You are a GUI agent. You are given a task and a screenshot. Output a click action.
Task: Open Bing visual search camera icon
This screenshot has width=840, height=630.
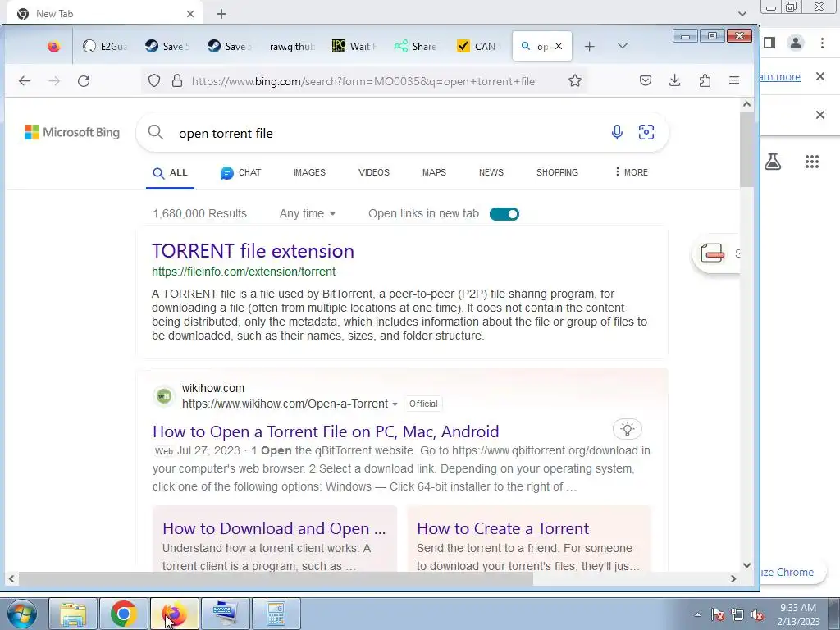pos(646,132)
